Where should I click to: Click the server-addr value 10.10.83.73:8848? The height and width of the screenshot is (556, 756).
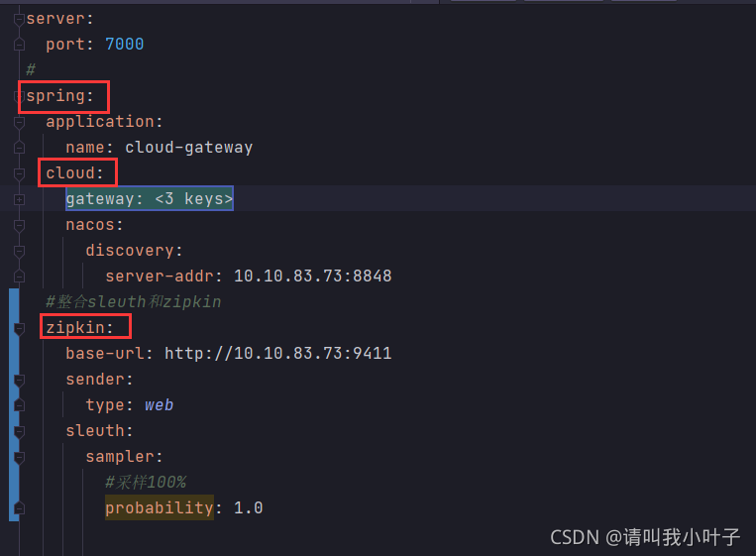pos(313,276)
